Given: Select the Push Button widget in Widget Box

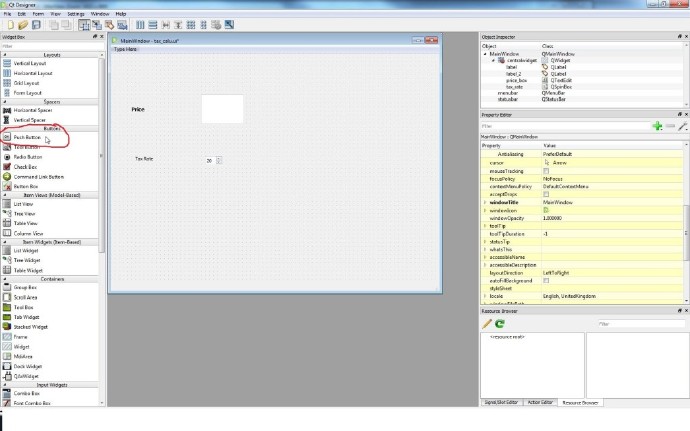Looking at the screenshot, I should coord(27,137).
